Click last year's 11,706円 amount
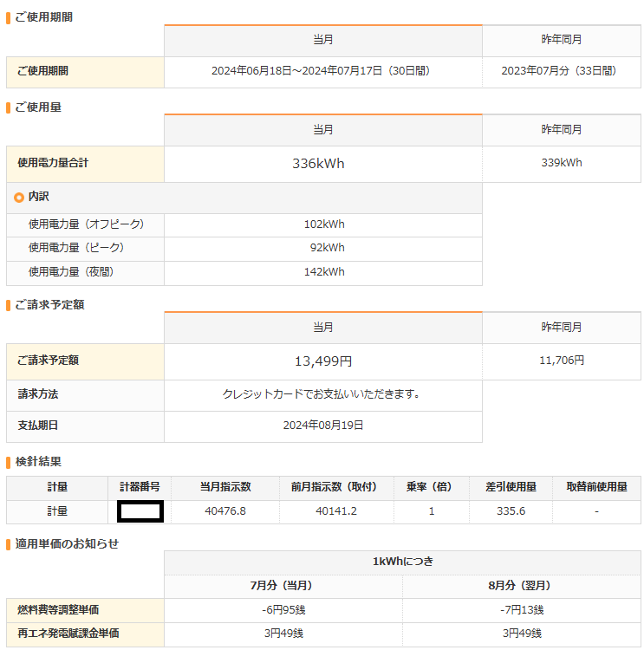644x650 pixels. click(x=562, y=361)
